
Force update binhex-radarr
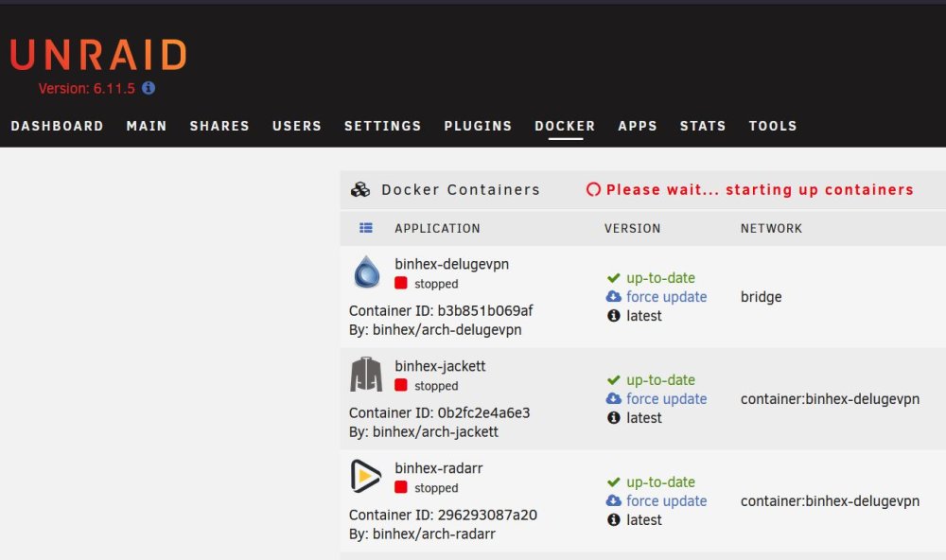666,500
